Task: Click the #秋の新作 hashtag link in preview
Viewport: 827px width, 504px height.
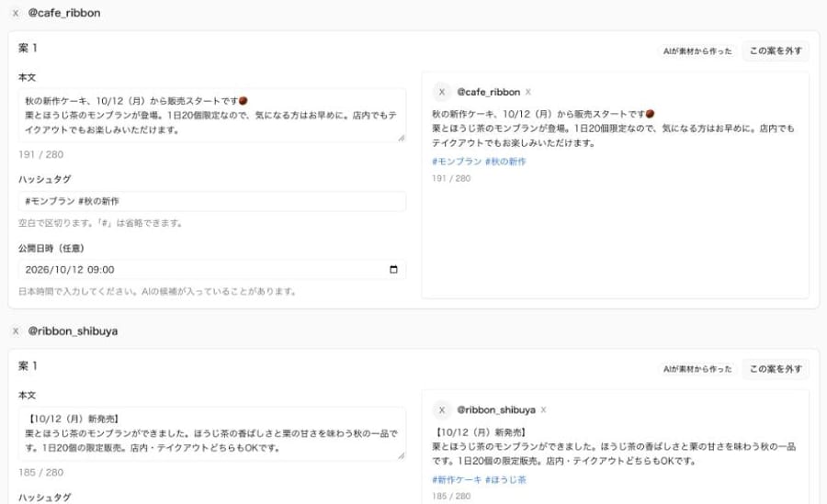Action: (x=505, y=162)
